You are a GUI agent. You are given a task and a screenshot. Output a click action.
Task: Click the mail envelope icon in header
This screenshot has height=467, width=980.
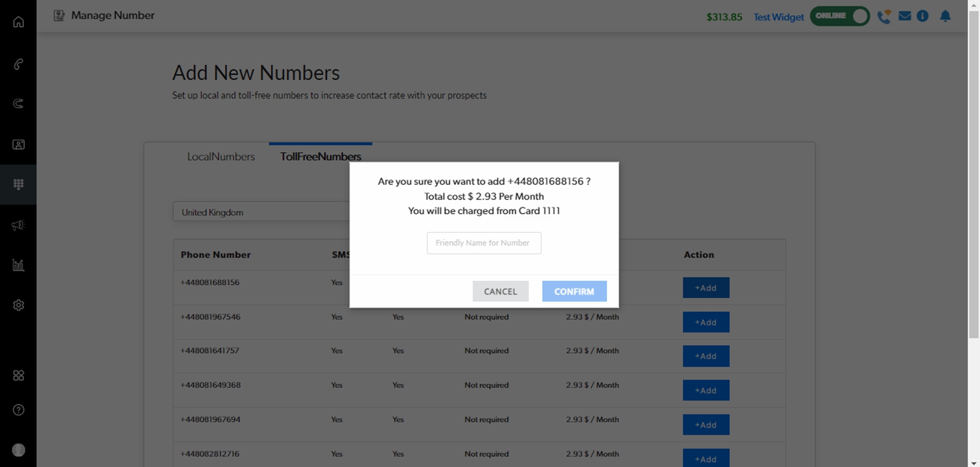click(905, 16)
